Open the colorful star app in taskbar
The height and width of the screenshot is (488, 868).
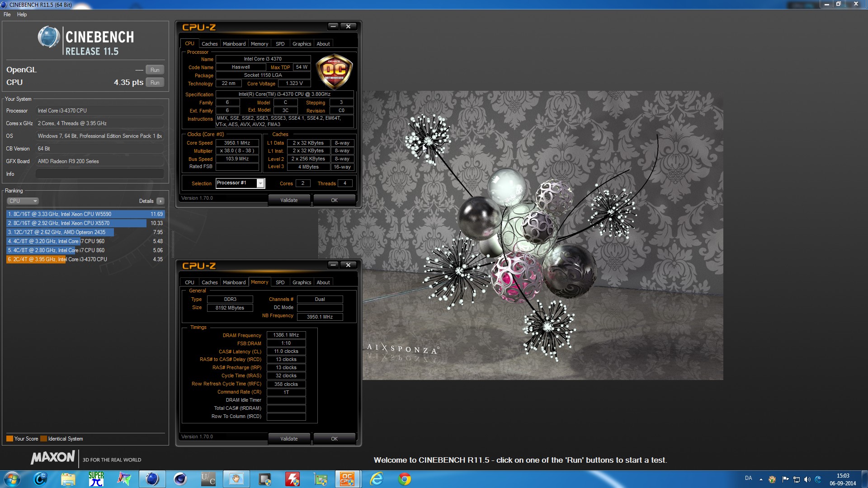coord(124,479)
